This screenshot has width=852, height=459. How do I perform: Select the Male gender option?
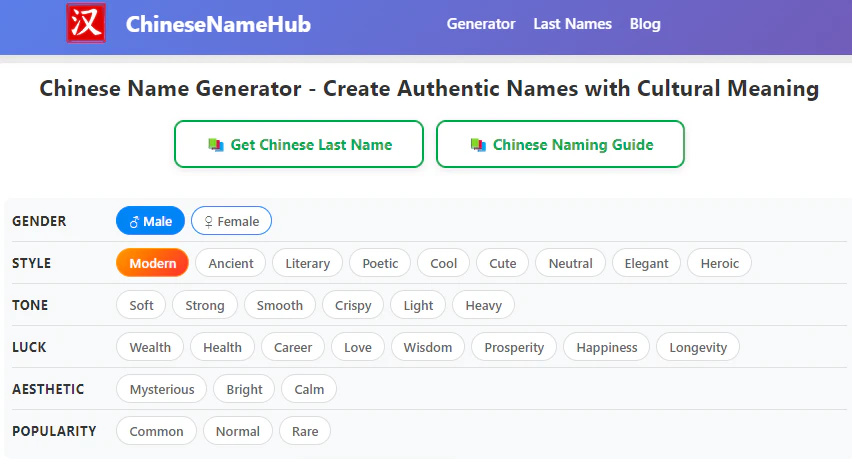(151, 221)
